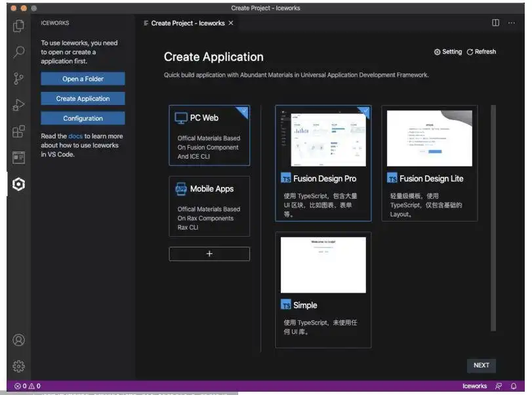Click the Create Application heading

214,56
